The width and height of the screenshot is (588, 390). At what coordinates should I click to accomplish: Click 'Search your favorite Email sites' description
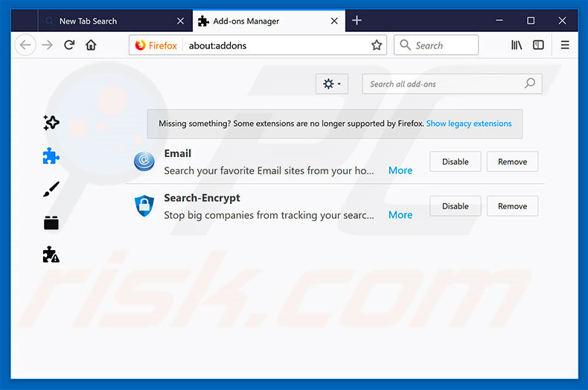click(269, 170)
